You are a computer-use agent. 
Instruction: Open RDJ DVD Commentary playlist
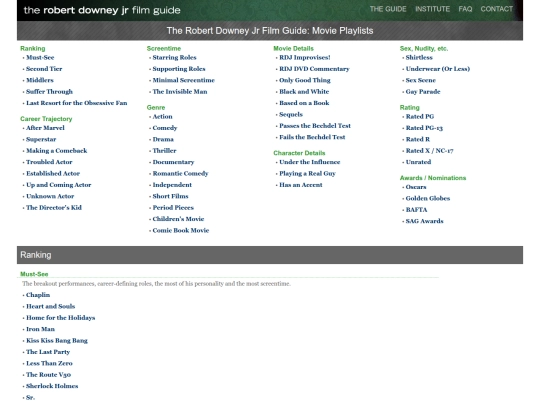314,69
